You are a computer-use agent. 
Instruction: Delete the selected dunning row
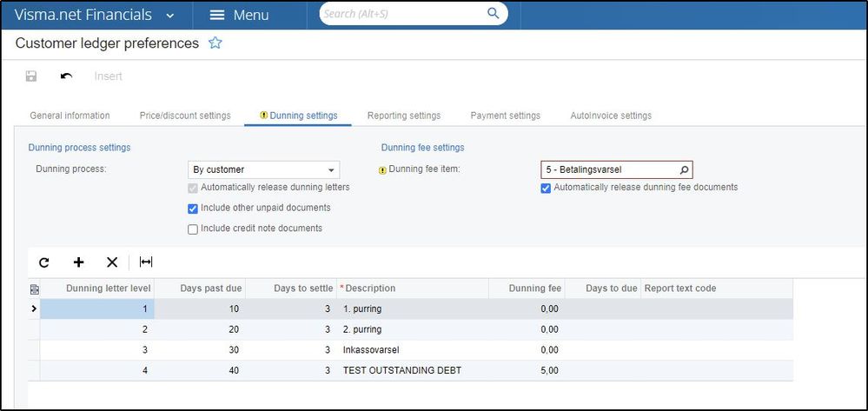click(111, 262)
